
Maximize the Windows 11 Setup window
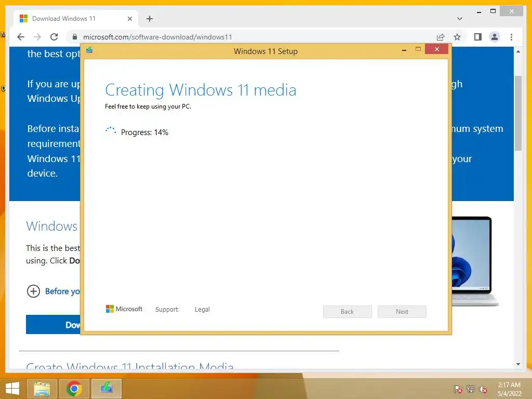(418, 49)
